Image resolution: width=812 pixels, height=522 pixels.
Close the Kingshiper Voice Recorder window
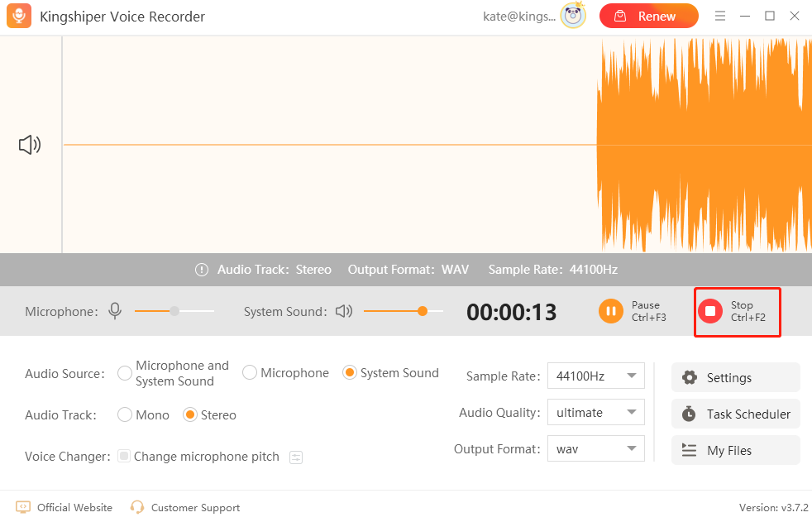pyautogui.click(x=795, y=16)
